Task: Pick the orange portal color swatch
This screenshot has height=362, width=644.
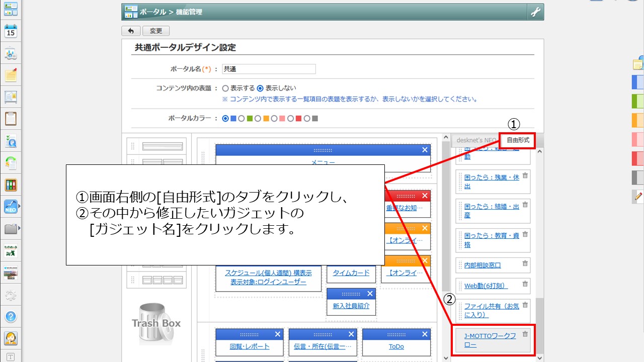Action: pos(266,119)
